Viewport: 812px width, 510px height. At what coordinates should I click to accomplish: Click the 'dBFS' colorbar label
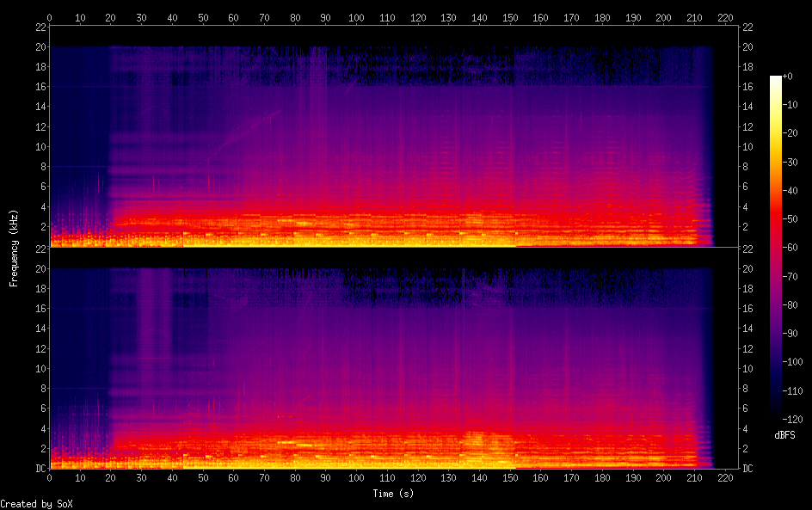tap(784, 435)
